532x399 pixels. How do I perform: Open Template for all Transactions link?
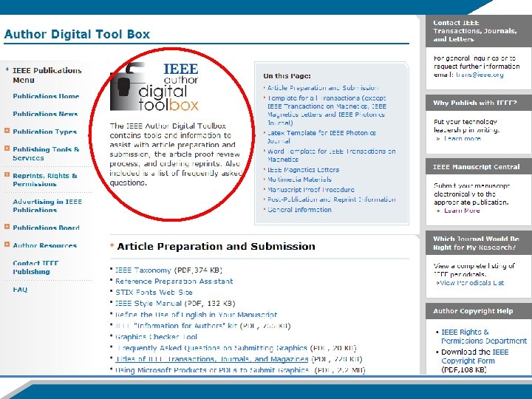click(327, 110)
